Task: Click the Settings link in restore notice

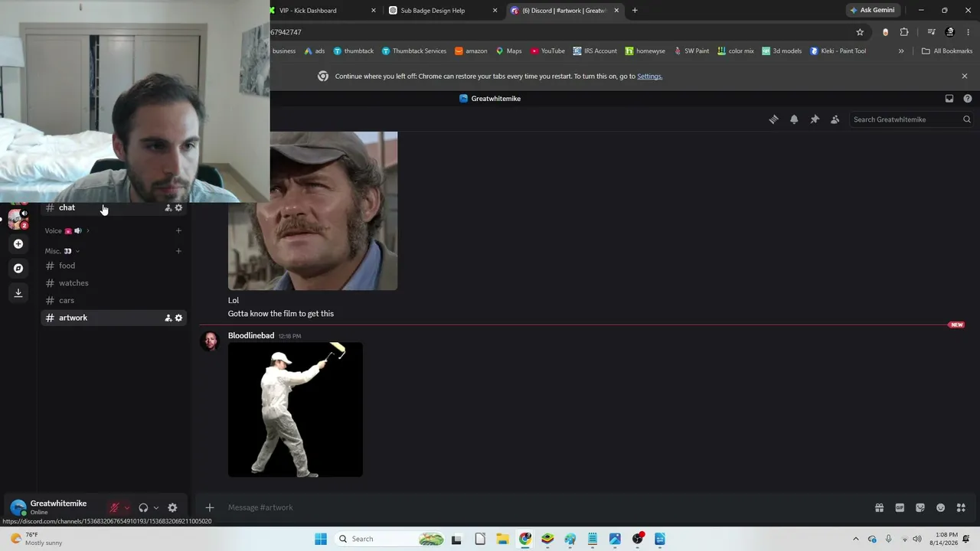Action: pyautogui.click(x=649, y=77)
